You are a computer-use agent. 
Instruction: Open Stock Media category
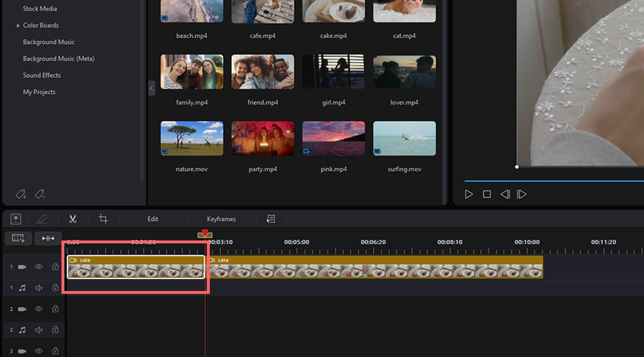(40, 9)
